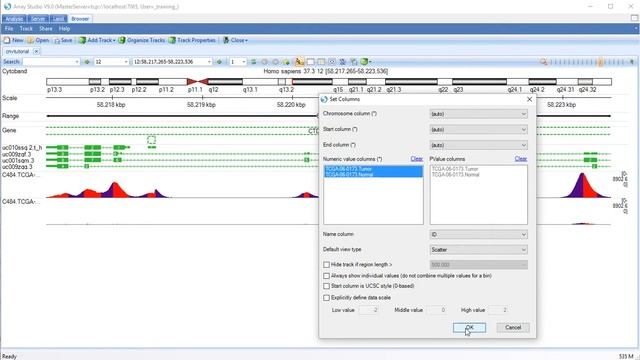Click green go arrow beside region box
The width and height of the screenshot is (640, 360).
[x=219, y=62]
